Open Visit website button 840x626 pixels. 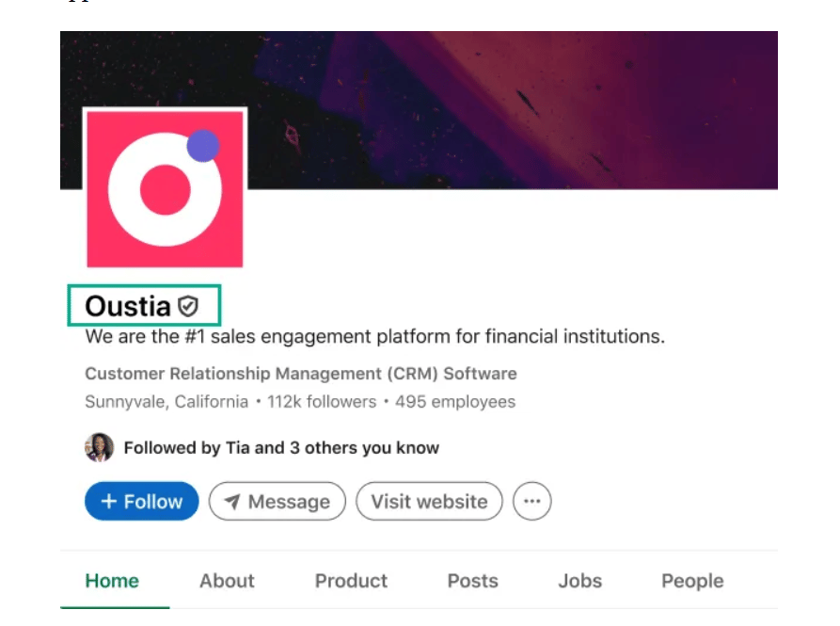pyautogui.click(x=429, y=501)
